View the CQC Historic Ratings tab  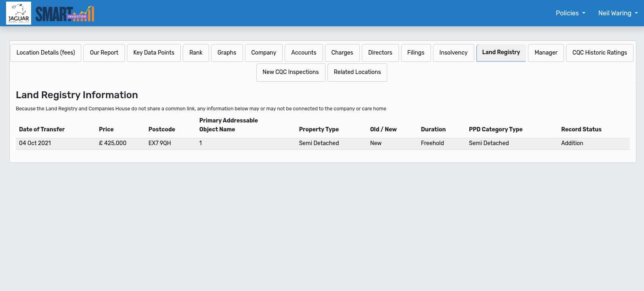pos(600,53)
